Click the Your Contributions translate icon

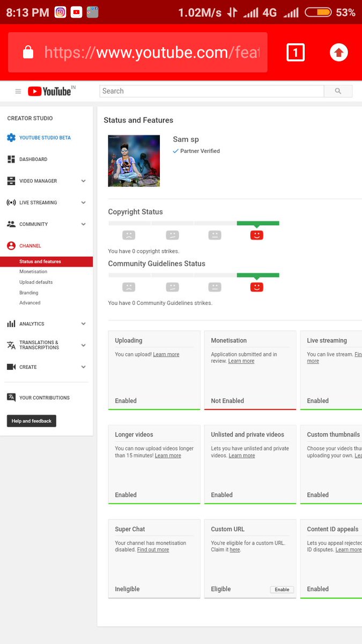pyautogui.click(x=11, y=398)
